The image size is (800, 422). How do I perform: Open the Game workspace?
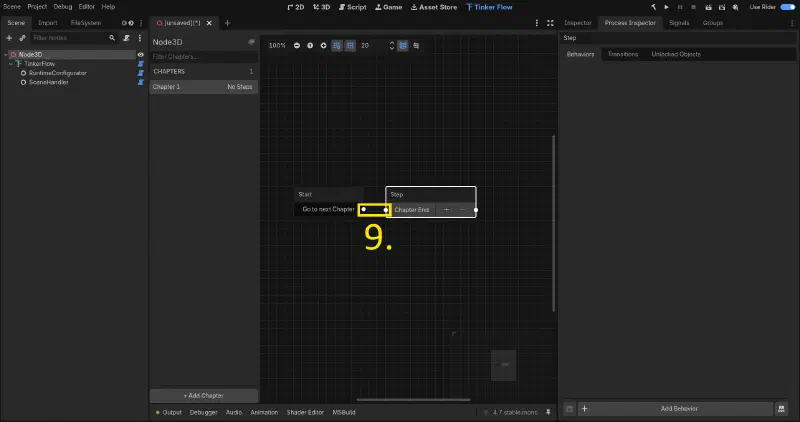click(x=389, y=7)
